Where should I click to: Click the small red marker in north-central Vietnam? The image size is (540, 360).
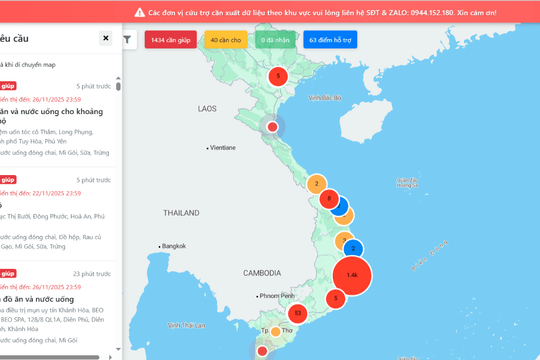point(272,127)
